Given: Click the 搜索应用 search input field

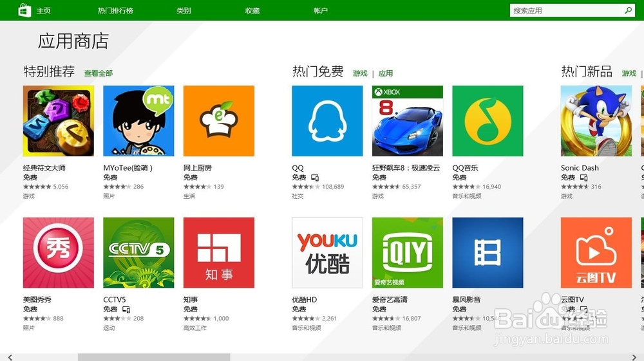Looking at the screenshot, I should coord(567,11).
